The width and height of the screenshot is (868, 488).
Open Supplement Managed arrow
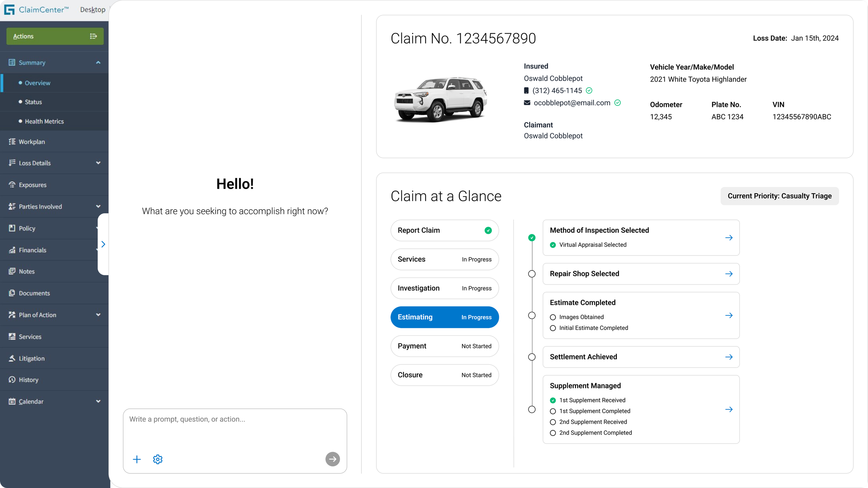(729, 410)
